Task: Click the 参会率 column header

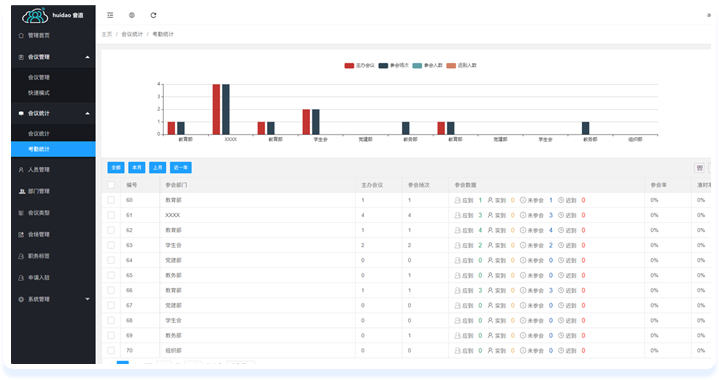Action: pyautogui.click(x=658, y=185)
